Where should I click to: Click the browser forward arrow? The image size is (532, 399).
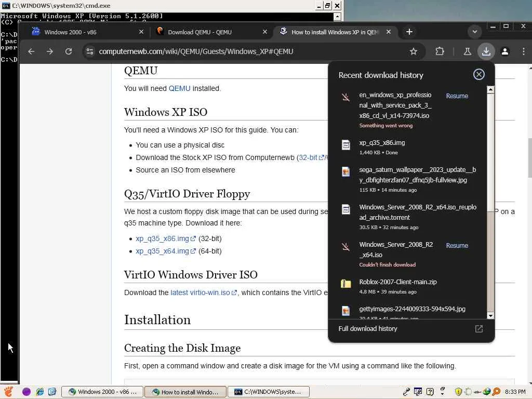(x=50, y=51)
